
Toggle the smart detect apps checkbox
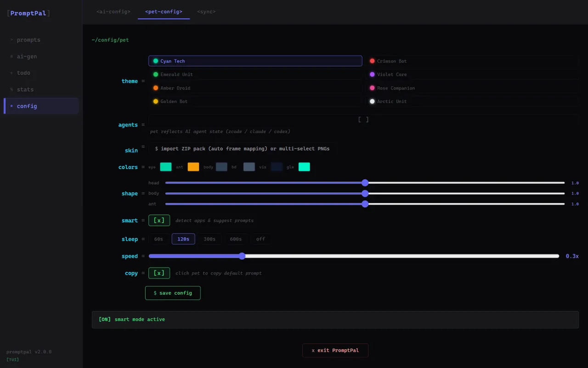click(159, 220)
